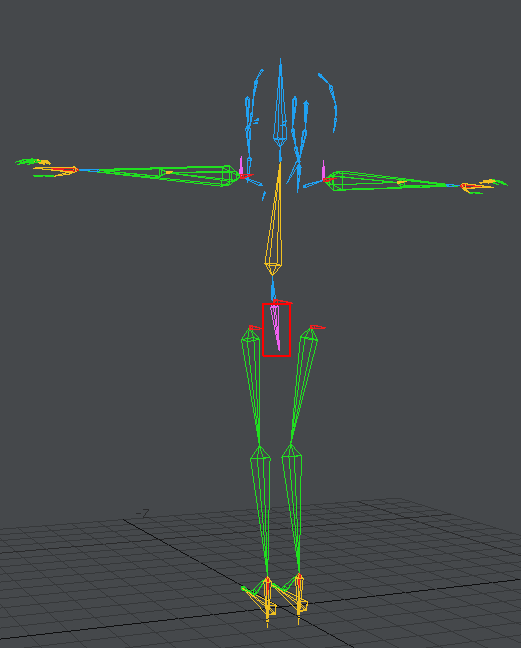Click the central blue head bone
The image size is (521, 648).
pyautogui.click(x=280, y=107)
